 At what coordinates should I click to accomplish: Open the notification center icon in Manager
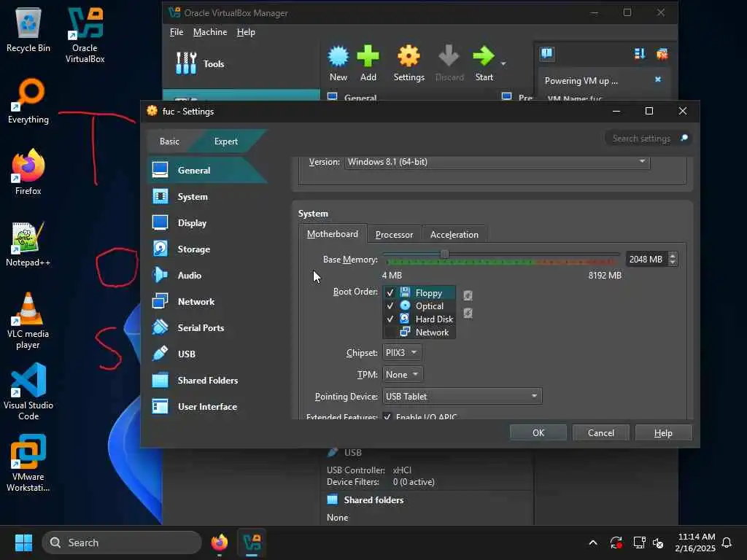click(547, 53)
